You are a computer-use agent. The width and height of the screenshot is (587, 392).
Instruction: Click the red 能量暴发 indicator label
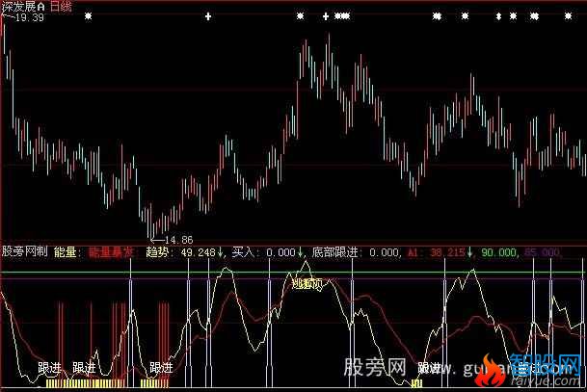pos(111,252)
